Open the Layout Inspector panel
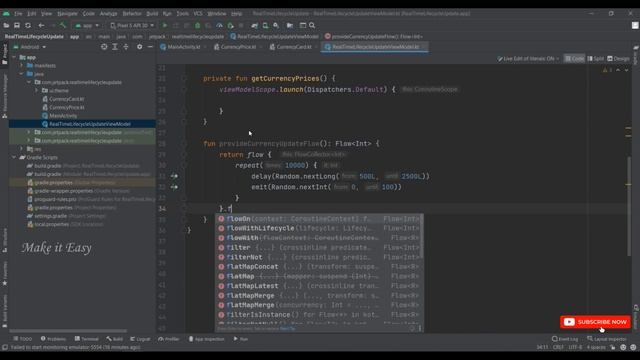640x360 pixels. [x=607, y=339]
